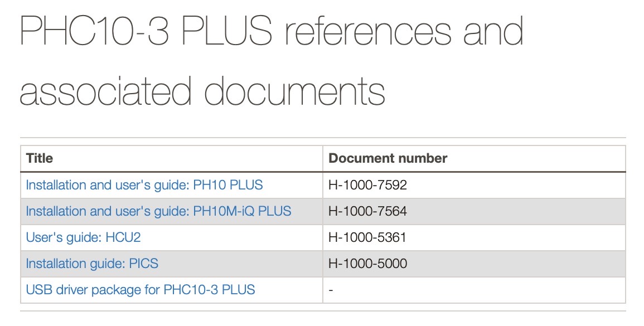
Task: Open the PH10M-iQ PLUS user's guide link
Action: click(158, 211)
